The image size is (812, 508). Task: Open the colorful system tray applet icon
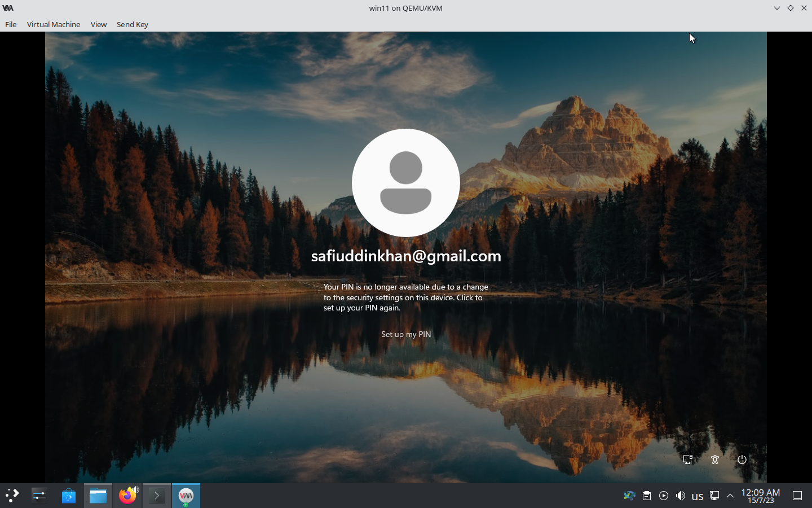tap(629, 496)
